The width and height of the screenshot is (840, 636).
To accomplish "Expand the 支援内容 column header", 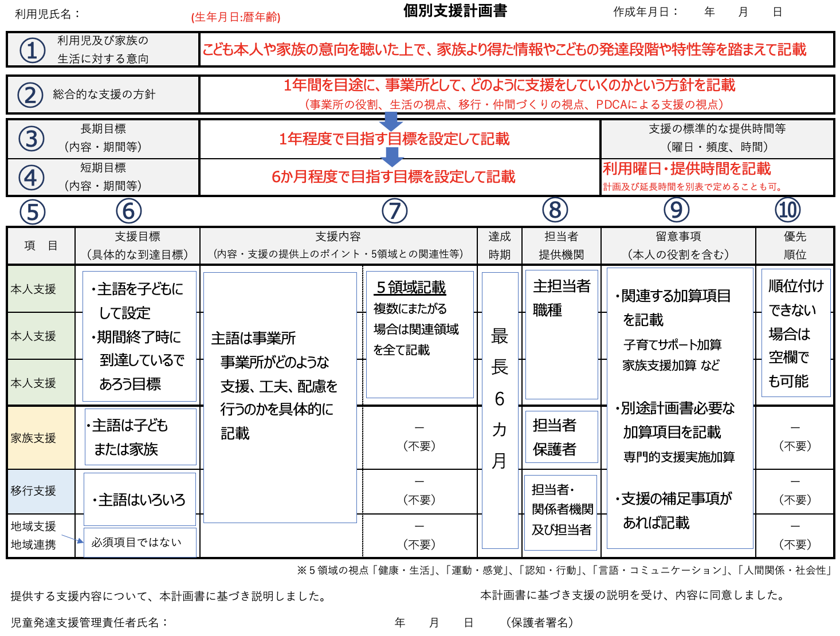I will point(336,245).
